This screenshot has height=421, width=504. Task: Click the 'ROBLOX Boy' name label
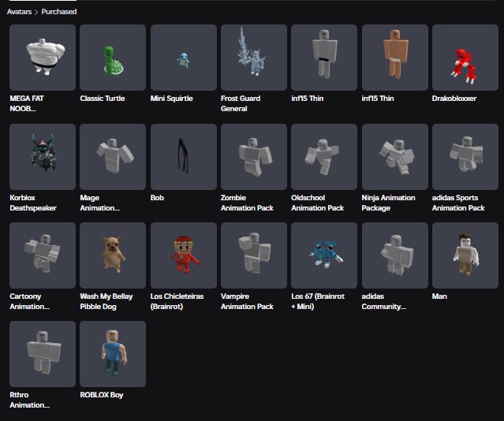pyautogui.click(x=102, y=395)
